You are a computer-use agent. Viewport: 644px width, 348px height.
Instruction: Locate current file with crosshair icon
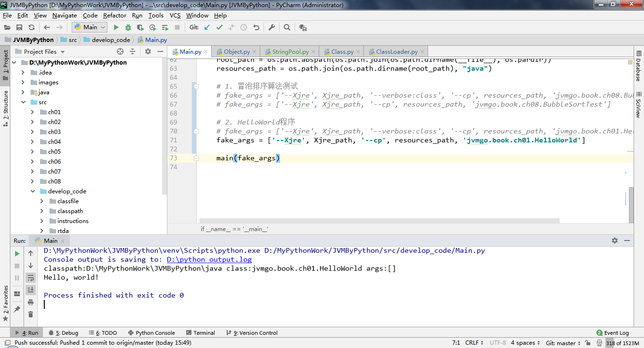[120, 51]
